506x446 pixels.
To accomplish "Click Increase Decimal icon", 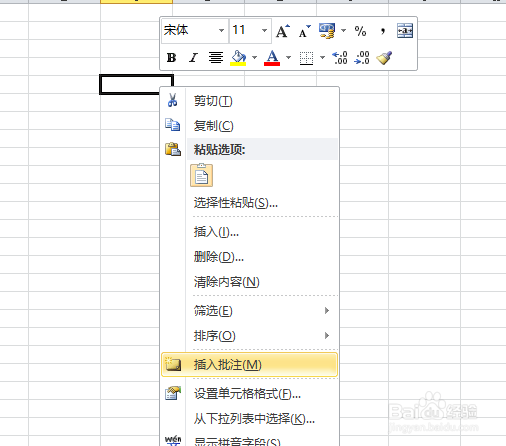I will [340, 58].
